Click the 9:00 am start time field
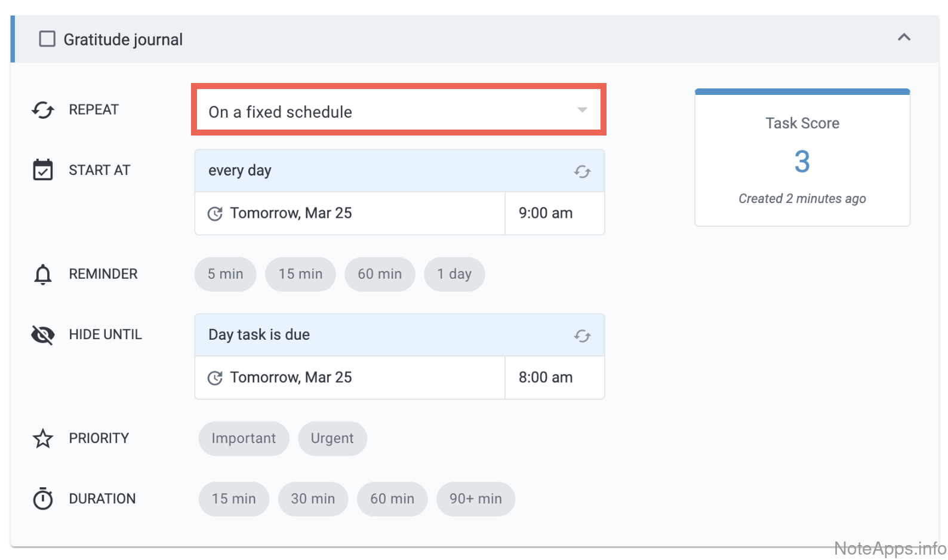Image resolution: width=948 pixels, height=560 pixels. click(x=554, y=214)
